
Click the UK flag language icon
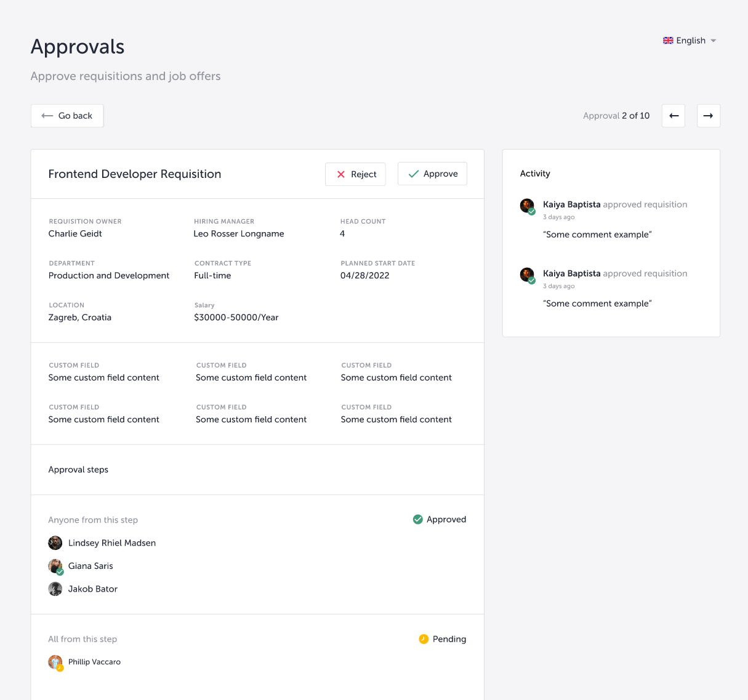[x=668, y=41]
